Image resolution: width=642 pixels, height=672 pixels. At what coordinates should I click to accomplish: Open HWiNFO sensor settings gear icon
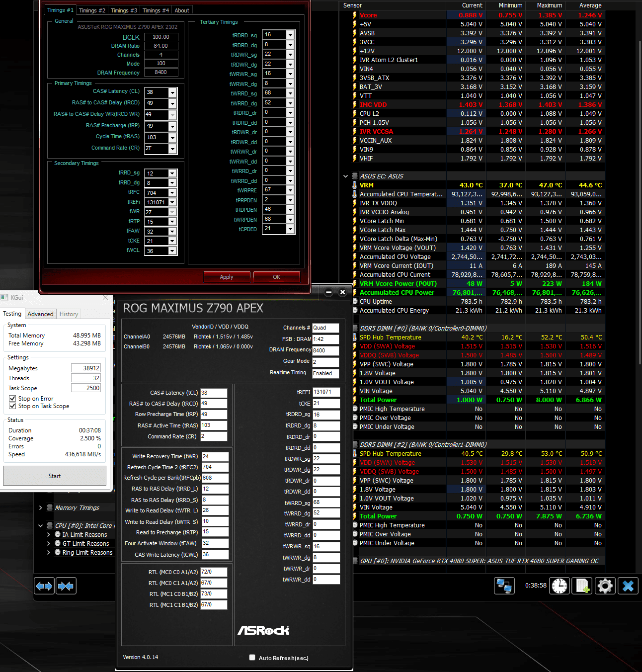pyautogui.click(x=605, y=586)
